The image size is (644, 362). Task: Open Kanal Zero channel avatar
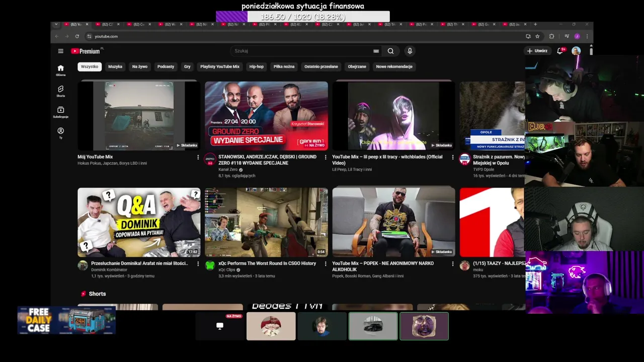(210, 159)
